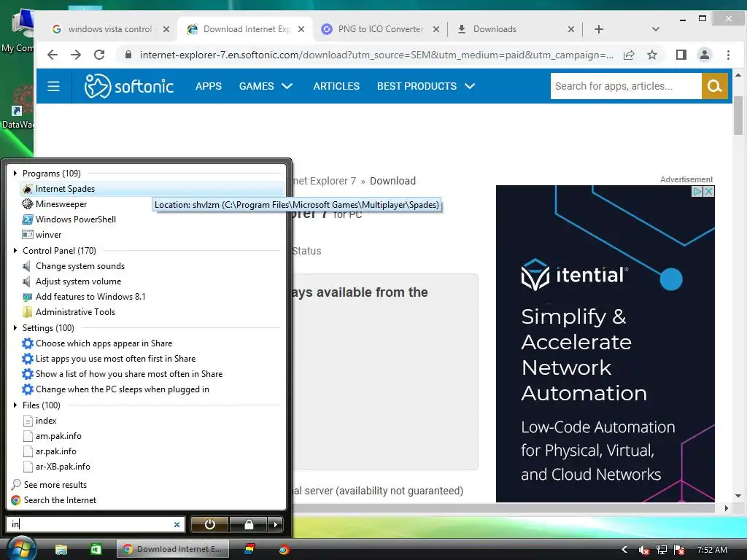Click the Chrome forward arrow
Image resolution: width=747 pixels, height=560 pixels.
tap(76, 55)
